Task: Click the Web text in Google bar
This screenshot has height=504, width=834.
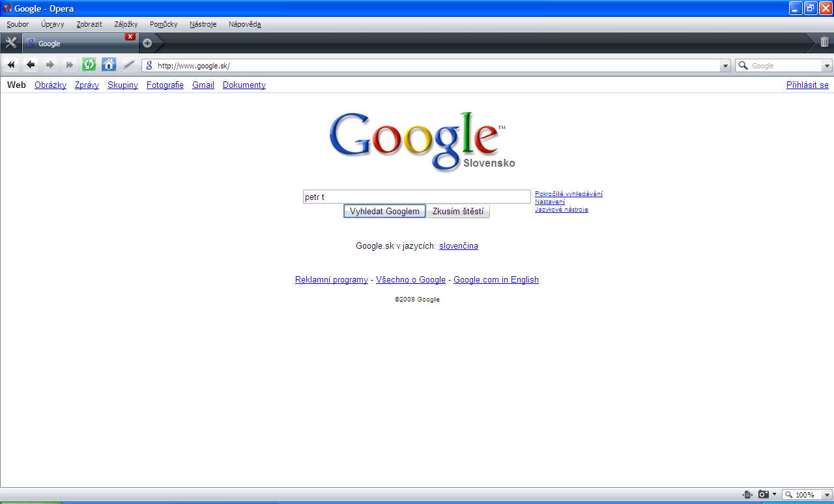Action: tap(16, 85)
